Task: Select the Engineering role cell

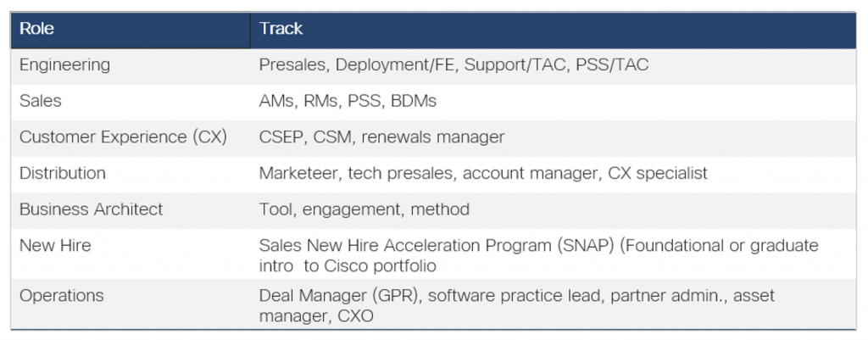Action: (x=64, y=65)
